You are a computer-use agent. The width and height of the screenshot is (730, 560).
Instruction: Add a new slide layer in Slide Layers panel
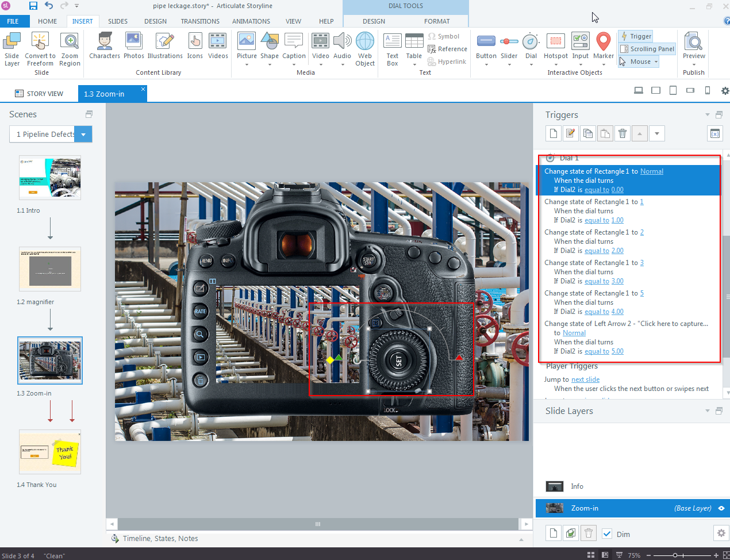coord(554,534)
